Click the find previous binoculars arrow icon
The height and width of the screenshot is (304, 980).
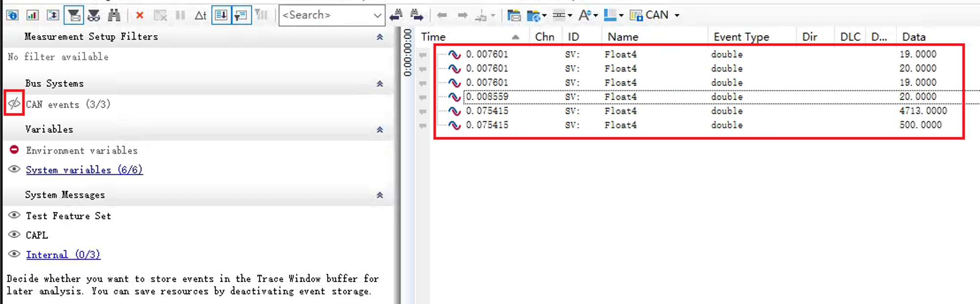[396, 15]
